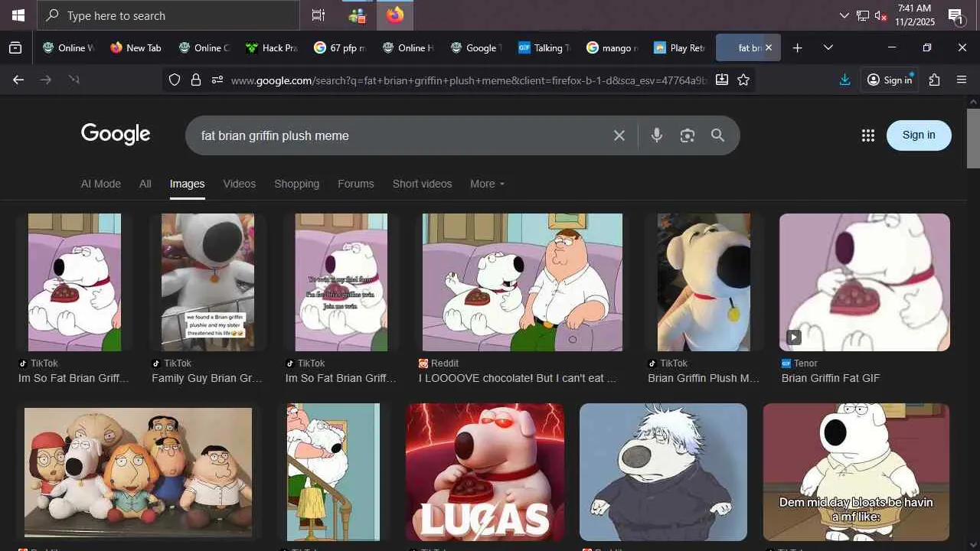The width and height of the screenshot is (980, 551).
Task: Select the Images results tab
Action: coord(187,184)
